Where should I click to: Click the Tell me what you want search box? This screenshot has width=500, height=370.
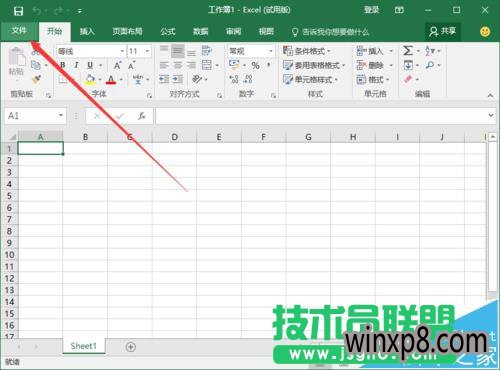(330, 32)
